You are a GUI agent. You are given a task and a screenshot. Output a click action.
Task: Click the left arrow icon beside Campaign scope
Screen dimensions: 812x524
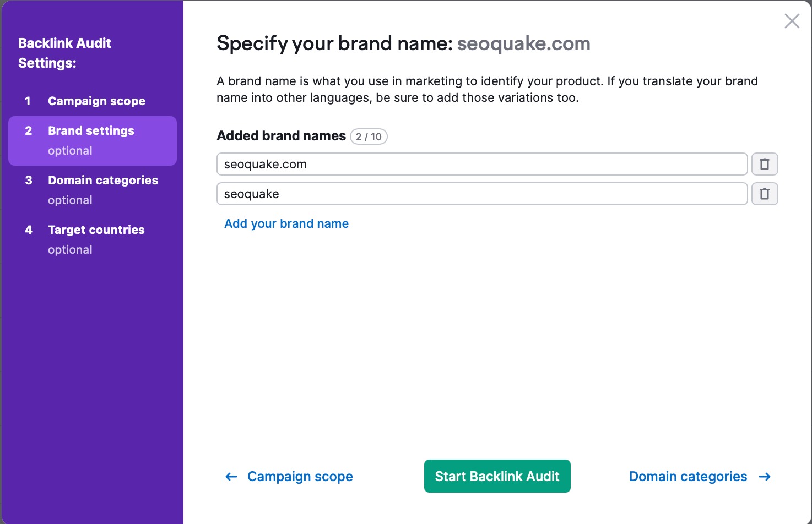(x=231, y=477)
